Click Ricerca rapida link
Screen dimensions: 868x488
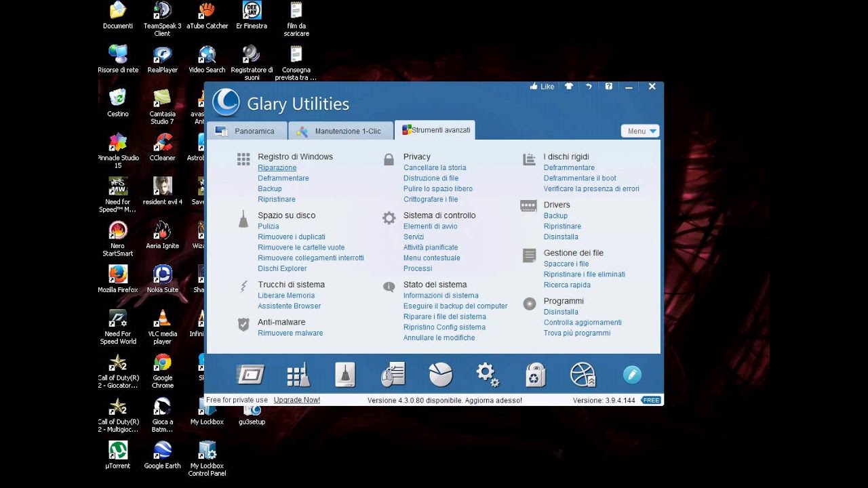[x=567, y=285]
